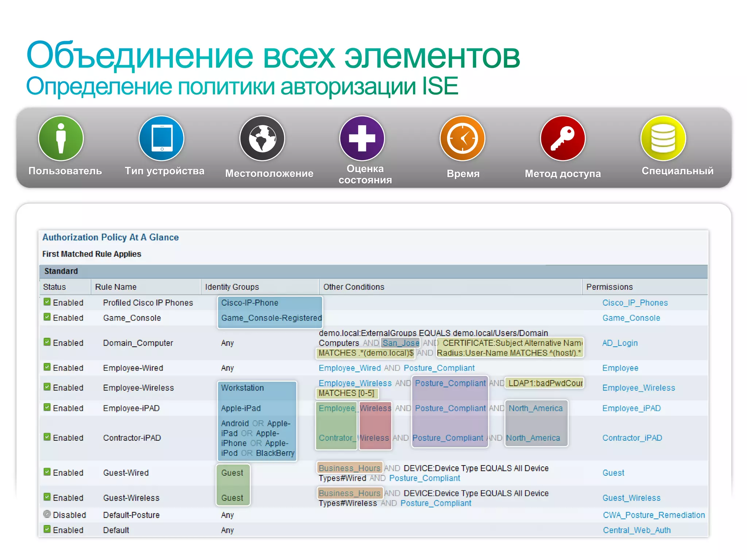This screenshot has width=747, height=560.
Task: Toggle status checkbox for Employee-iPAD rule
Action: click(x=47, y=407)
